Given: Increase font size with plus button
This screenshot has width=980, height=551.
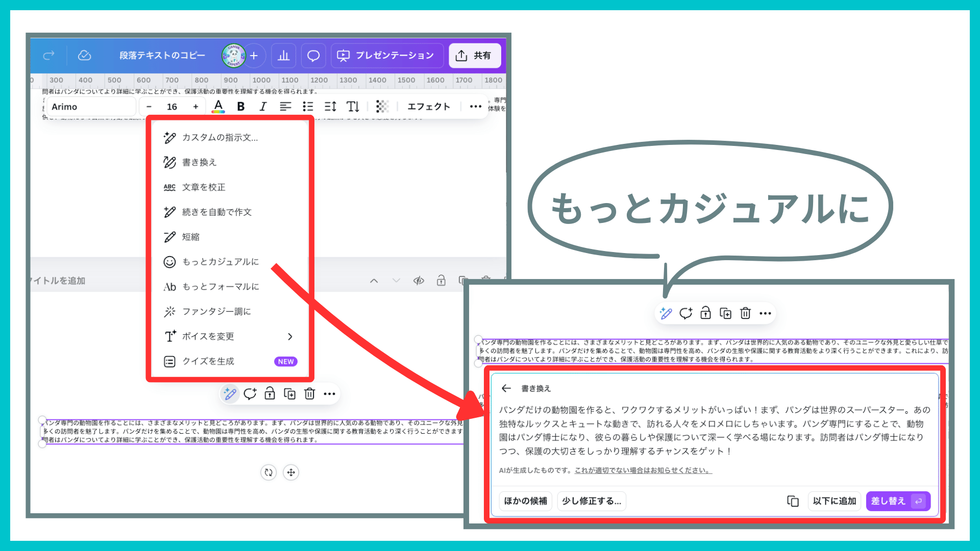Looking at the screenshot, I should point(195,107).
